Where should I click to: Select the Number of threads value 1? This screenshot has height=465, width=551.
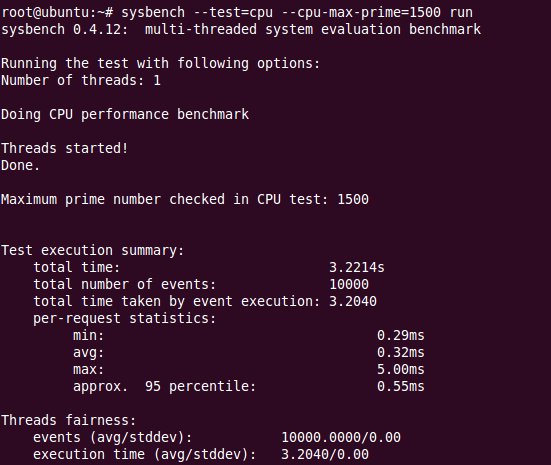coord(157,80)
